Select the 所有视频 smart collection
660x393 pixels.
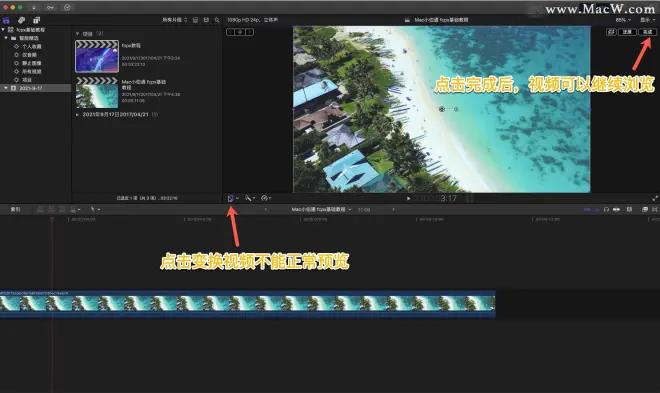32,72
